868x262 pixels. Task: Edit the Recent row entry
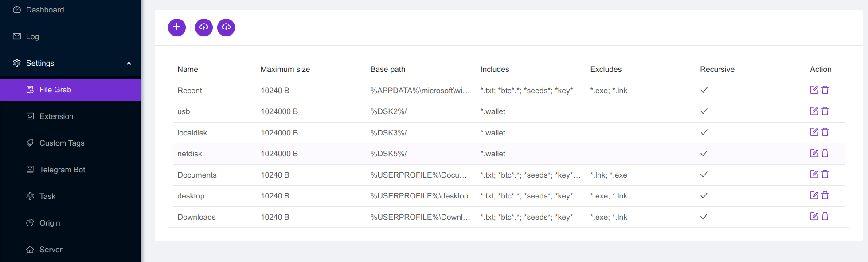click(814, 90)
